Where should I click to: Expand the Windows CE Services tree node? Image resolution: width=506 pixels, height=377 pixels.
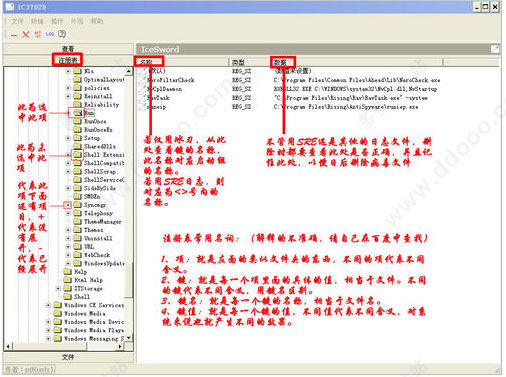[x=48, y=305]
